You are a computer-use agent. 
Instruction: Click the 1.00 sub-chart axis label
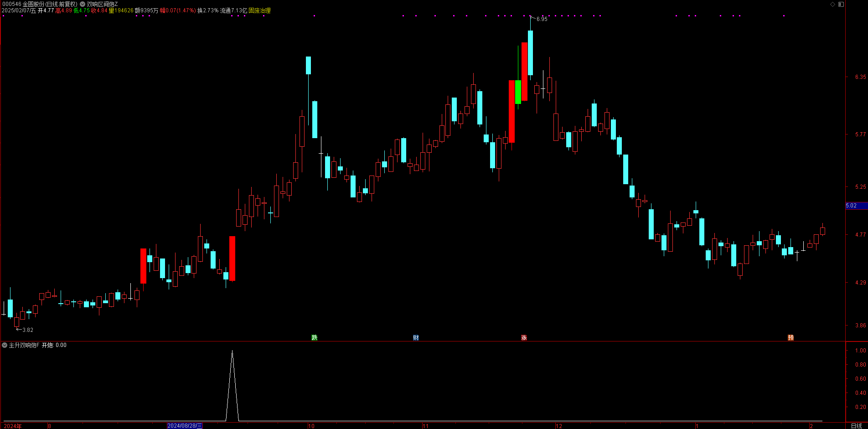click(861, 351)
